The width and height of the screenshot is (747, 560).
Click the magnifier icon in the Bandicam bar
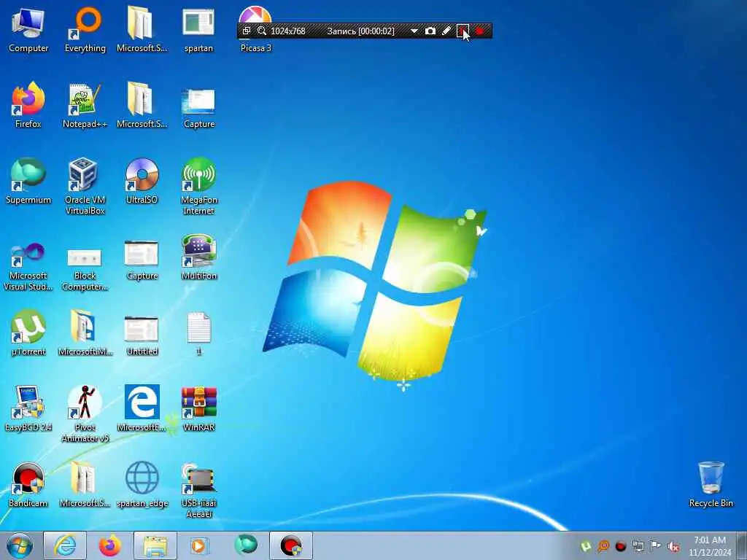pos(262,31)
